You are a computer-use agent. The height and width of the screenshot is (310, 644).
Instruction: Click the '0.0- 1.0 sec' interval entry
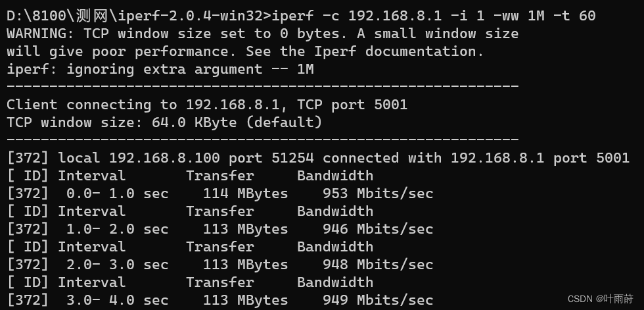(117, 194)
